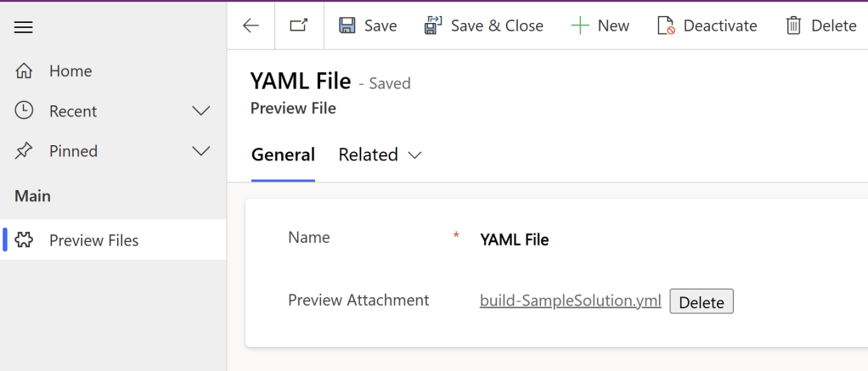Click the Name field value

pos(515,239)
